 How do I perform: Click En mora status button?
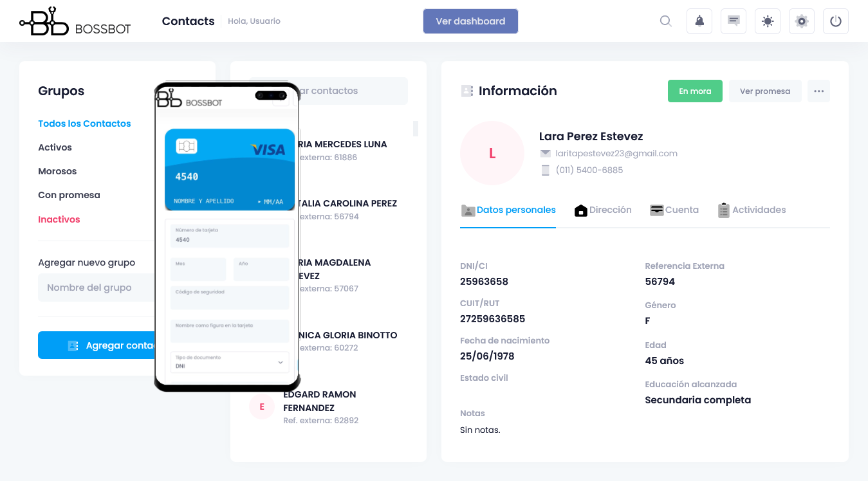(695, 91)
